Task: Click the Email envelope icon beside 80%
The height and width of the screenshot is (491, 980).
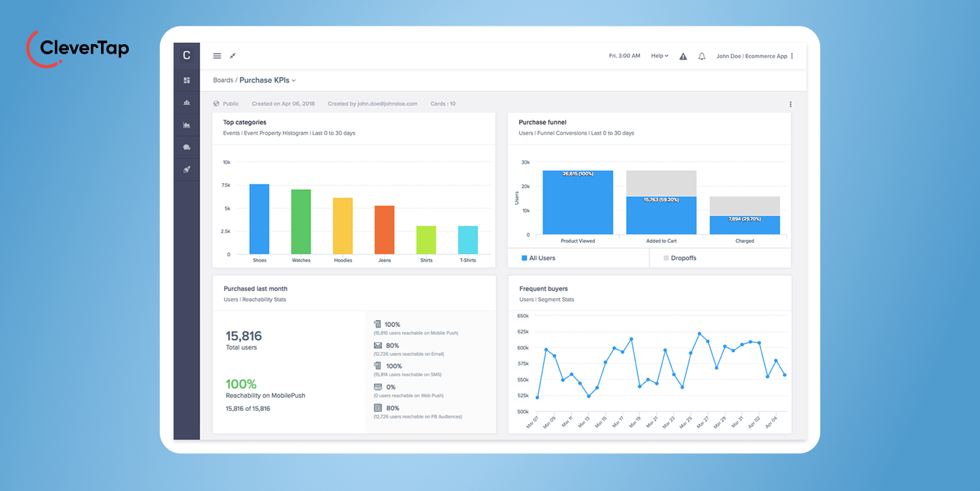Action: [378, 345]
